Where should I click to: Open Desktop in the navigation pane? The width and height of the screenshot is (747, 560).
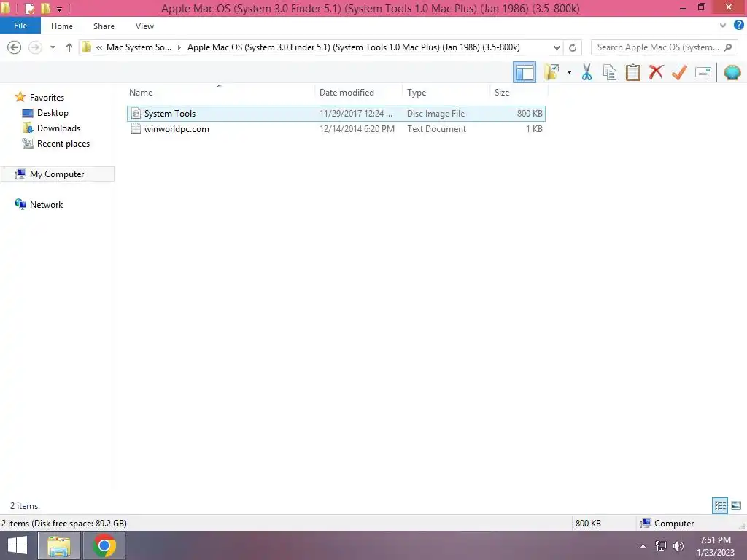[53, 113]
